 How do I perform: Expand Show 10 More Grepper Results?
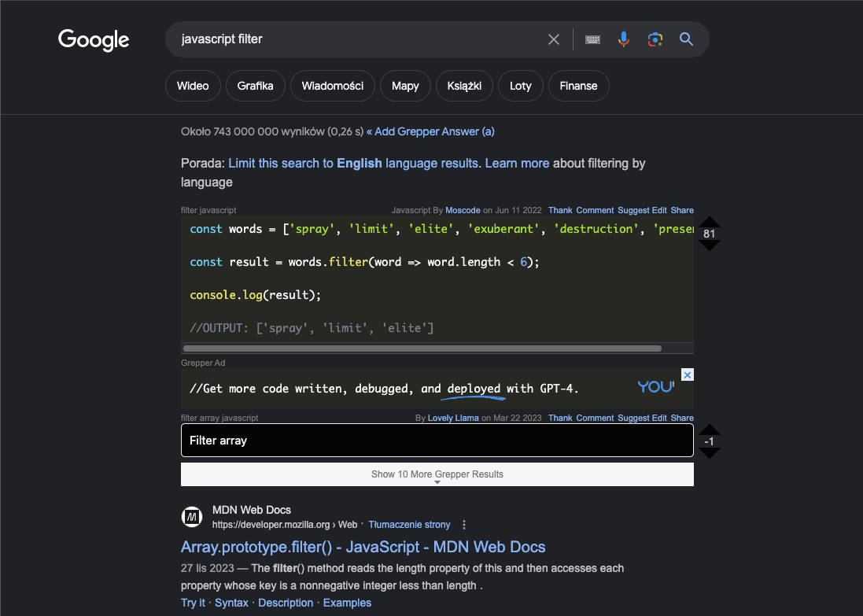pyautogui.click(x=437, y=474)
